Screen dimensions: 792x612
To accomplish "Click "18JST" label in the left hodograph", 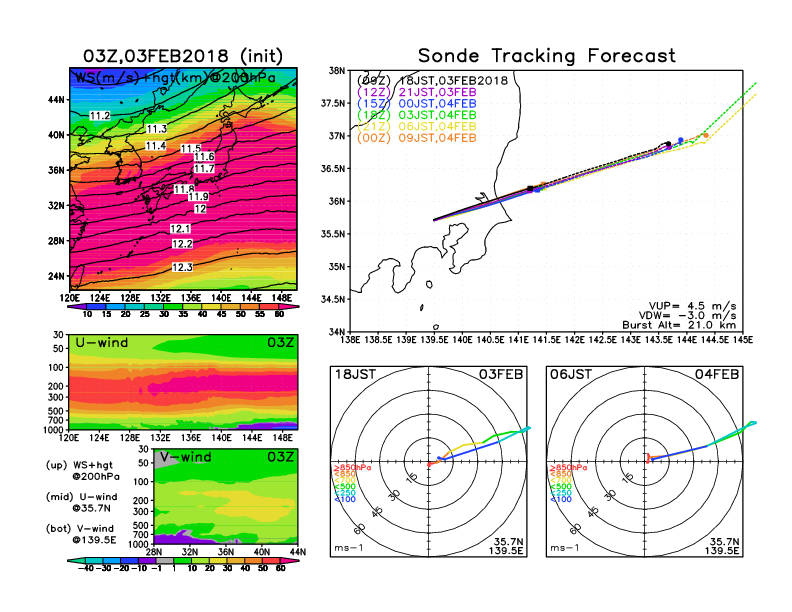I will pos(355,374).
